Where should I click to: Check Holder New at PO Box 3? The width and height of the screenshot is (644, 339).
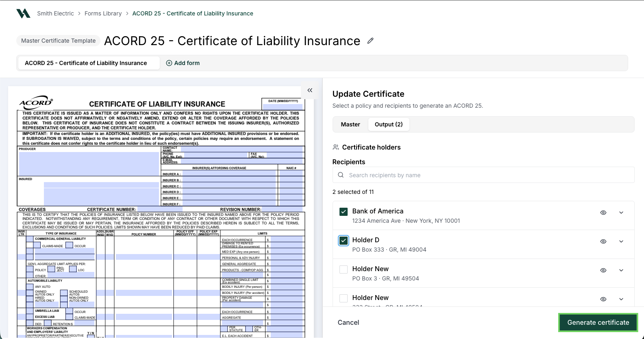pyautogui.click(x=344, y=269)
